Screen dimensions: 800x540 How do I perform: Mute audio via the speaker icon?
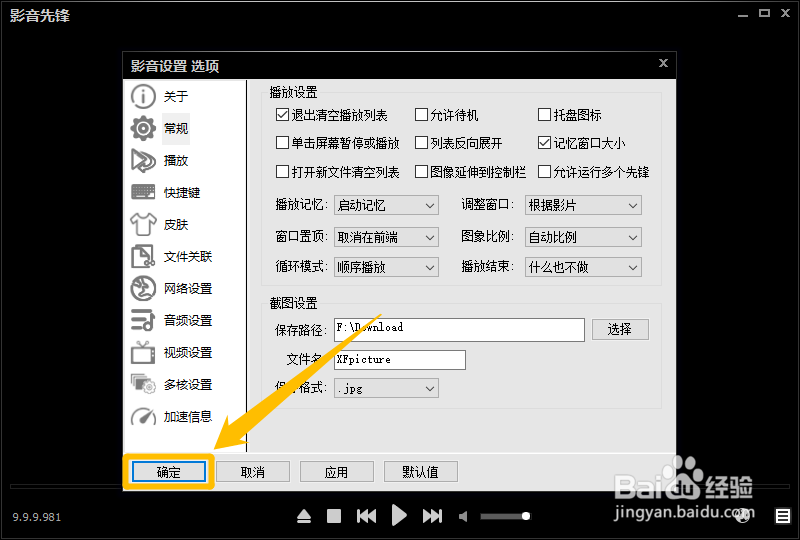[463, 517]
